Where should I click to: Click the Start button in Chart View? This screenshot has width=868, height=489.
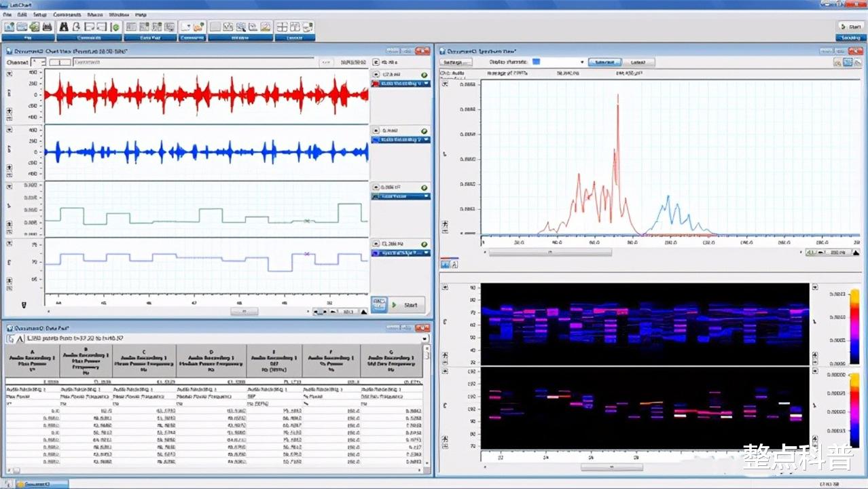(x=406, y=305)
